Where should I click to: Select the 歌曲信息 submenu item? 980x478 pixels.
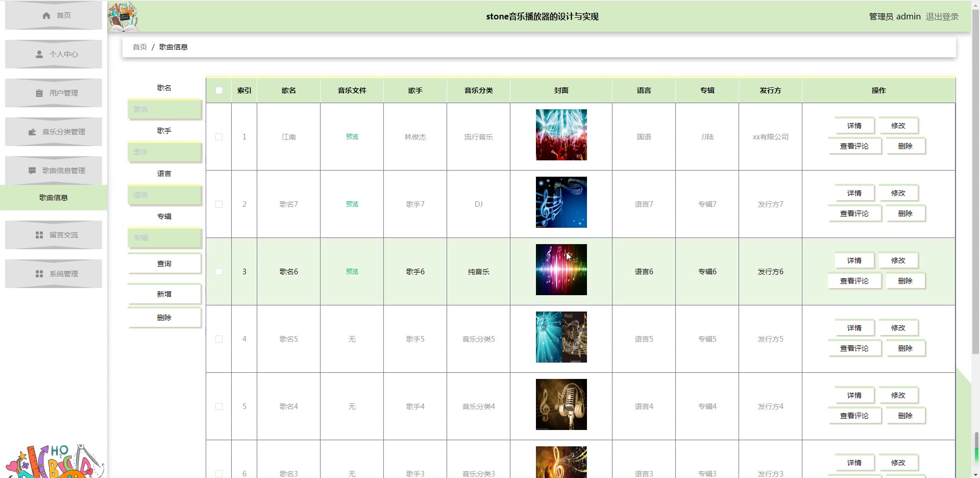click(54, 198)
